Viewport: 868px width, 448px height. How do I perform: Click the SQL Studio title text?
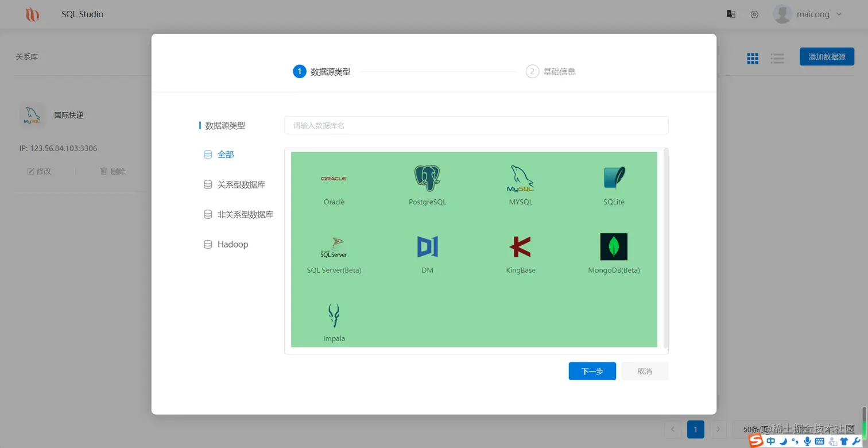pos(83,14)
